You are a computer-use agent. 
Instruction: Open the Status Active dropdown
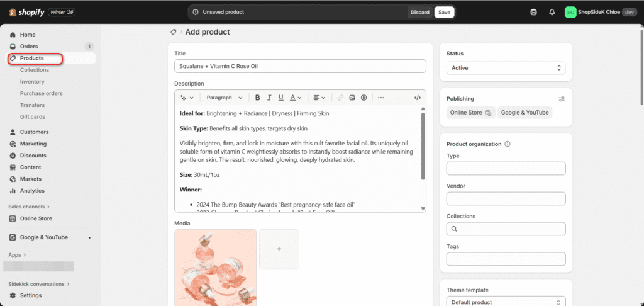pyautogui.click(x=506, y=68)
